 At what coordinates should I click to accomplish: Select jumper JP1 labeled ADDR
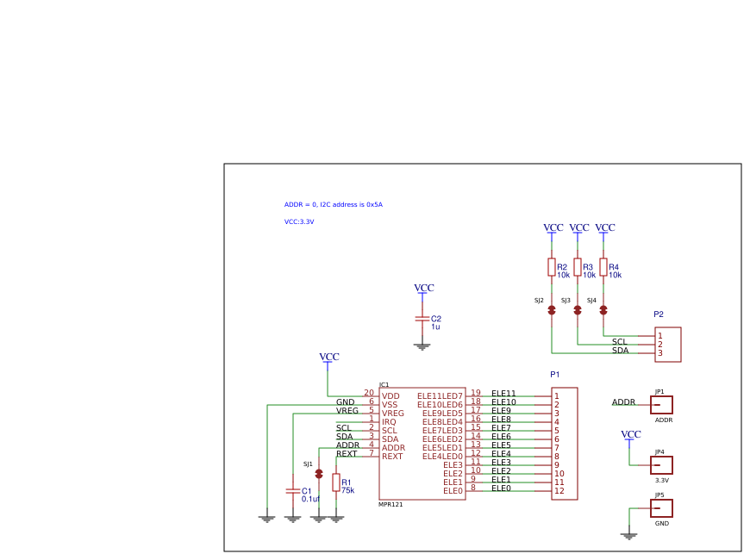(659, 403)
